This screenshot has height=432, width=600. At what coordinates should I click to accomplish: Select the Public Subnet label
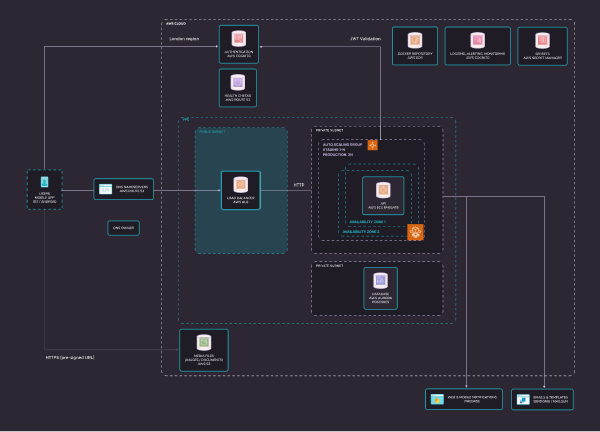(212, 131)
